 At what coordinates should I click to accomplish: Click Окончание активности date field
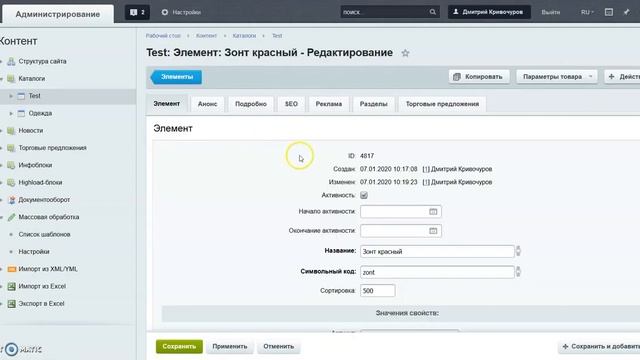[400, 231]
